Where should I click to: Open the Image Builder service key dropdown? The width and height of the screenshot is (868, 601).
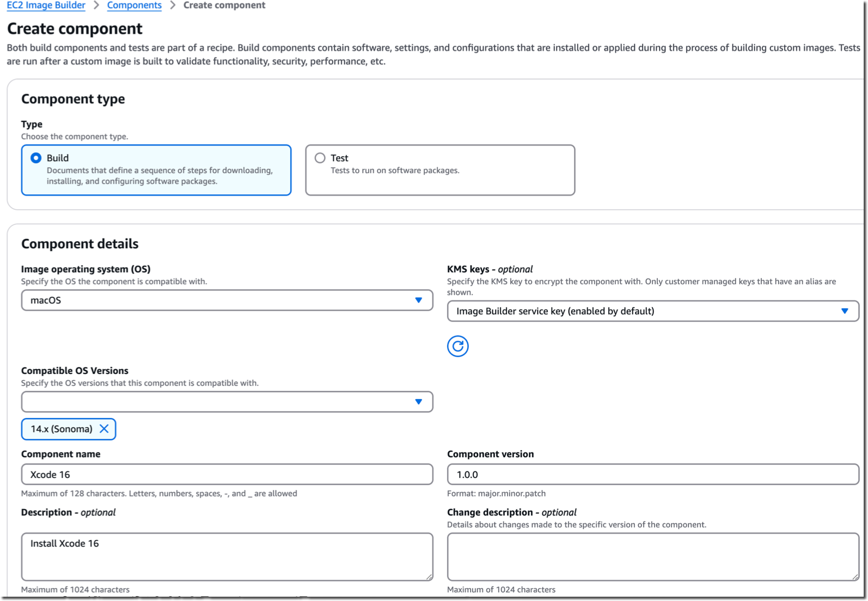tap(653, 311)
